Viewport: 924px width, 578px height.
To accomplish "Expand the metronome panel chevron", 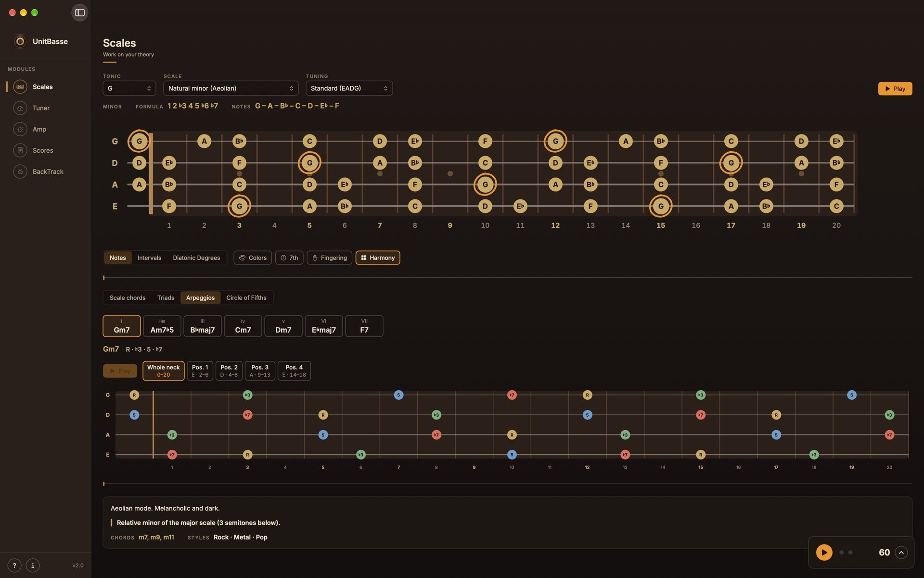I will [901, 552].
